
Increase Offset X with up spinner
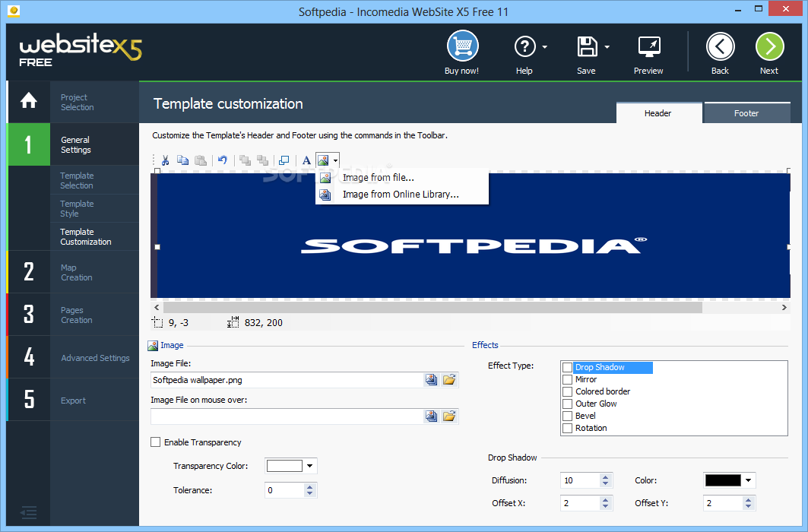tap(606, 499)
